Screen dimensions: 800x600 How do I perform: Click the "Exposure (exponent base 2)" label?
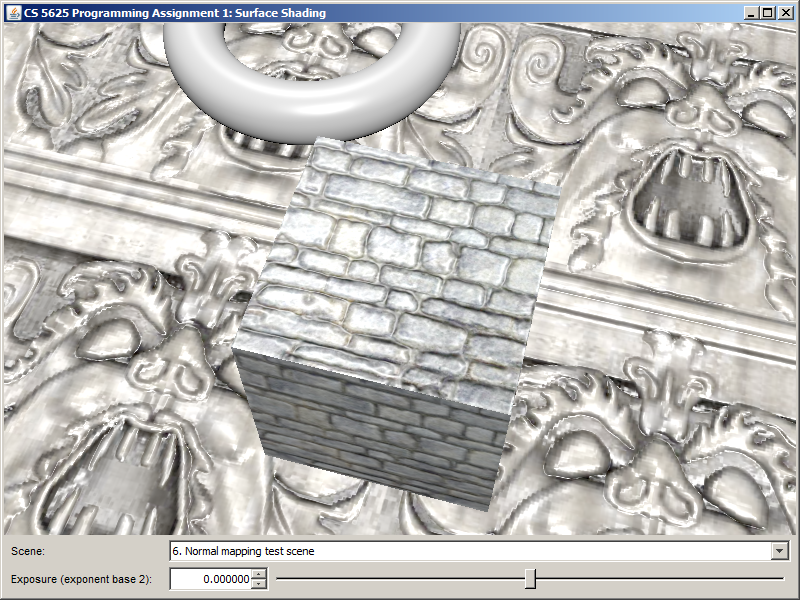click(x=81, y=579)
